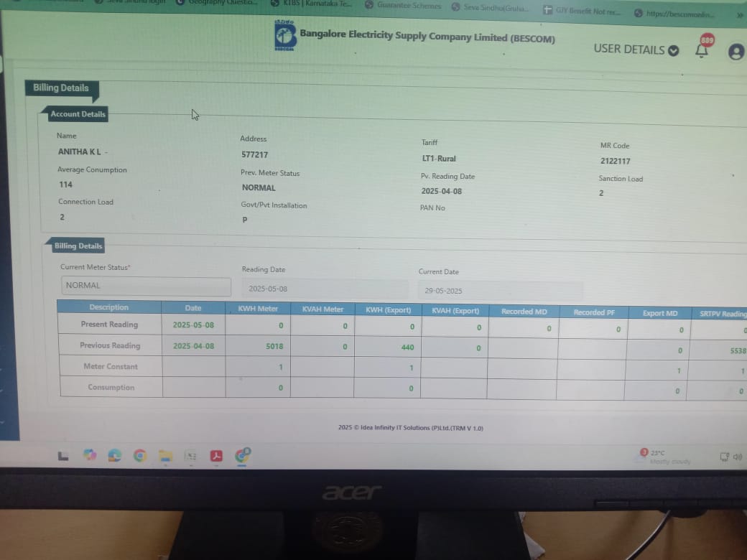
Task: Open the Guarantee Schemes bookmark
Action: [404, 5]
